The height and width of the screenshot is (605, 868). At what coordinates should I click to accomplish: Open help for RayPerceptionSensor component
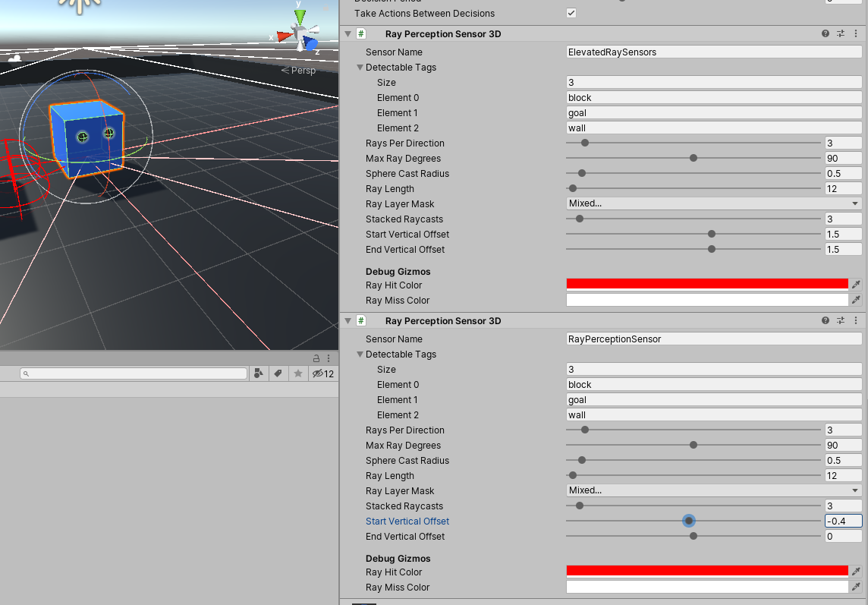click(826, 321)
